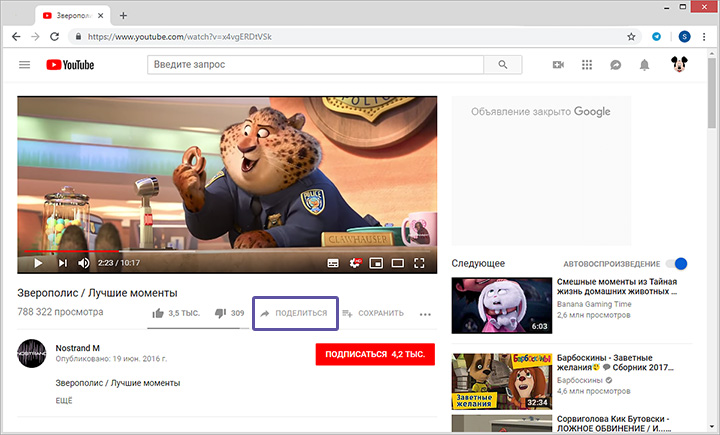Open the Nostrand M channel name
This screenshot has height=435, width=720.
[x=78, y=348]
